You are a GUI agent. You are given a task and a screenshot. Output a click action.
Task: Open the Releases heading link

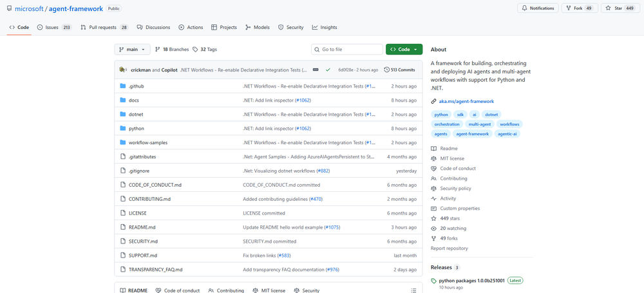click(x=440, y=267)
